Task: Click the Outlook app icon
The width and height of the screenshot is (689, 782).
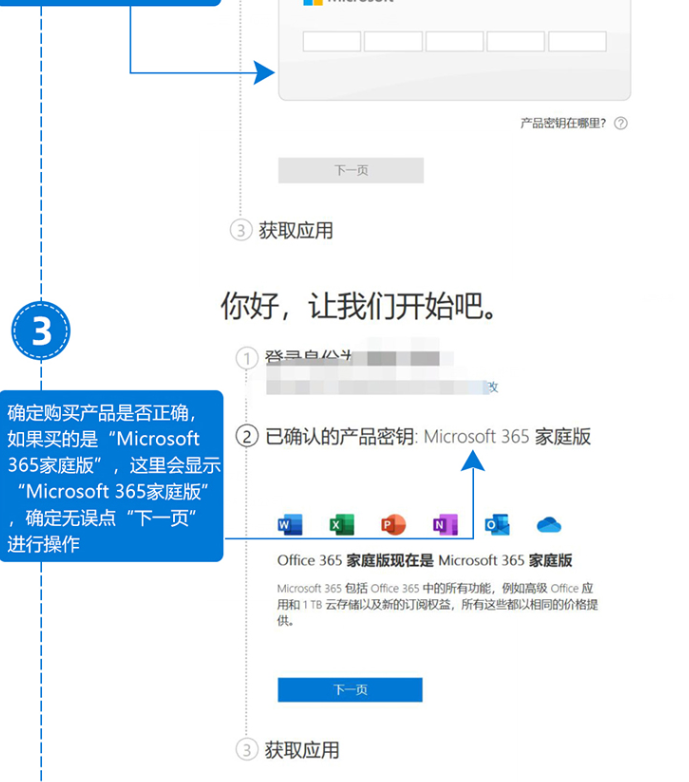Action: [497, 525]
